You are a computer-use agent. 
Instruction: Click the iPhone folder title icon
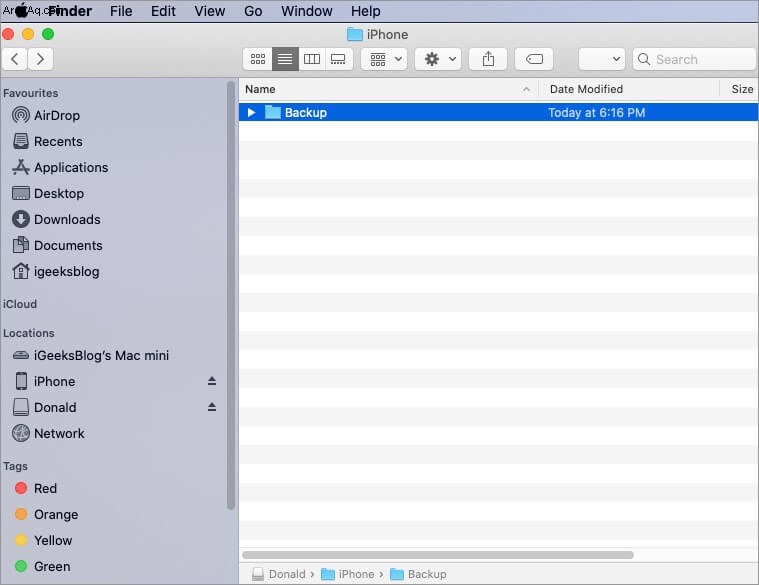point(355,34)
